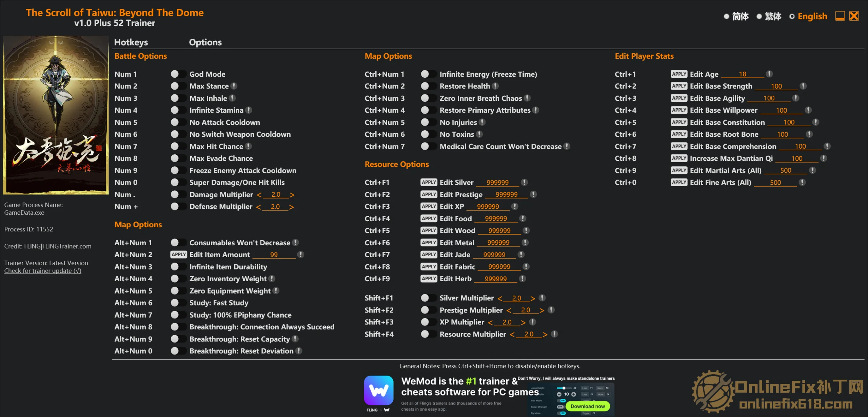The image size is (868, 417).
Task: Click the game cover art thumbnail
Action: pos(56,115)
